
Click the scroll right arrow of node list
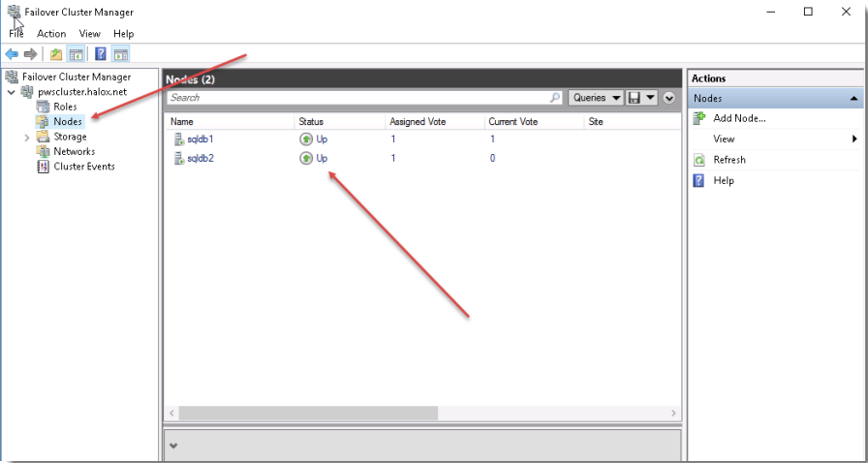[673, 414]
